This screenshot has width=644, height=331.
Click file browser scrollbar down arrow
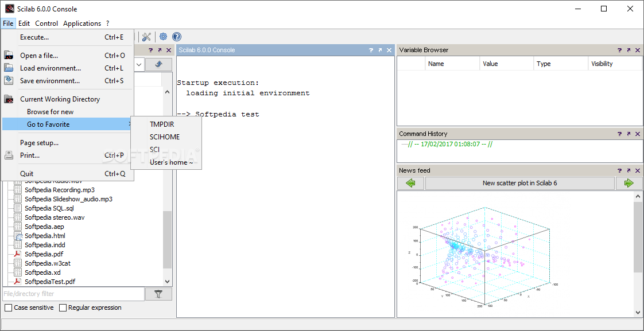point(167,282)
